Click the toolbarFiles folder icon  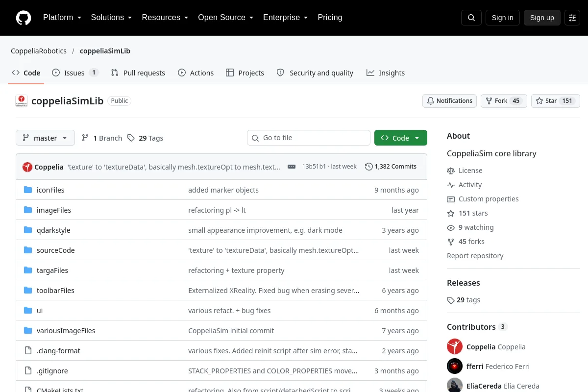(28, 291)
